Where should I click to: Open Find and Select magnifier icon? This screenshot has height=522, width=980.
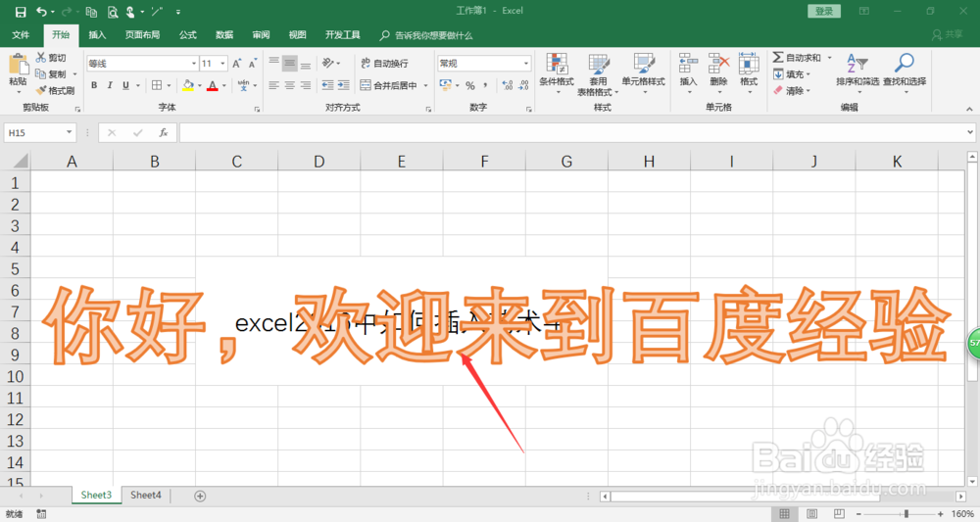905,63
